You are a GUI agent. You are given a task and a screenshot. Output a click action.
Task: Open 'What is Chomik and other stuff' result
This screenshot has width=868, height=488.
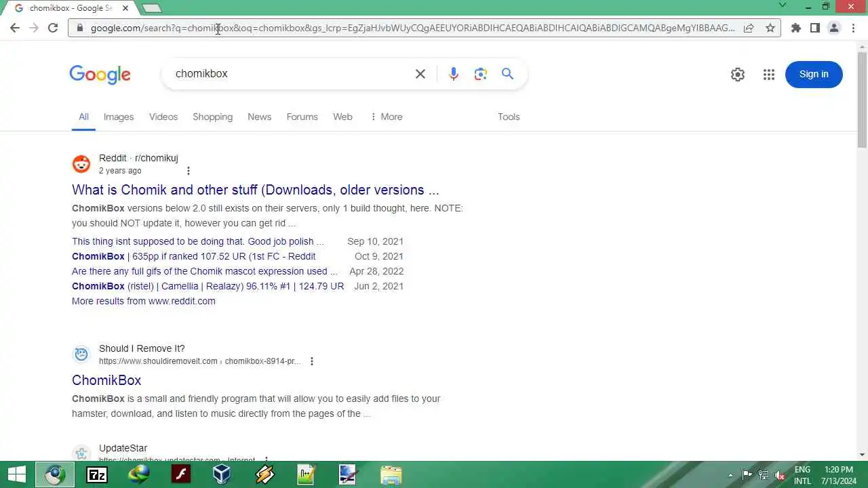click(256, 190)
